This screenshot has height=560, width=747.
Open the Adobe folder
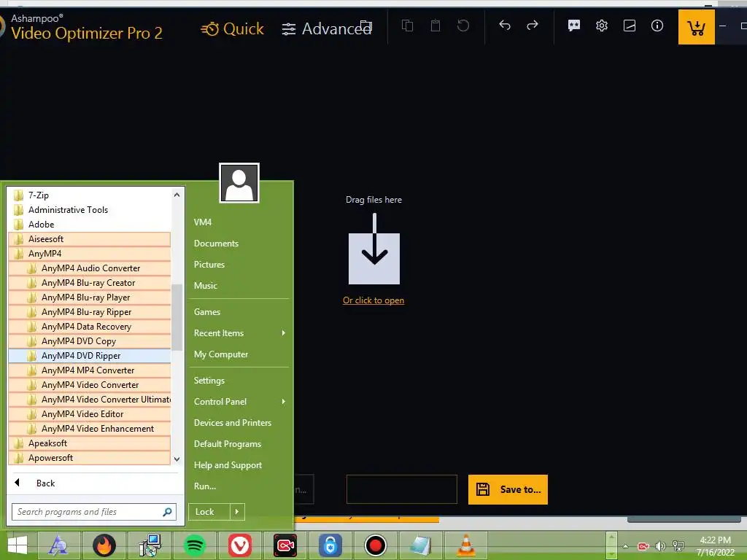click(90, 225)
